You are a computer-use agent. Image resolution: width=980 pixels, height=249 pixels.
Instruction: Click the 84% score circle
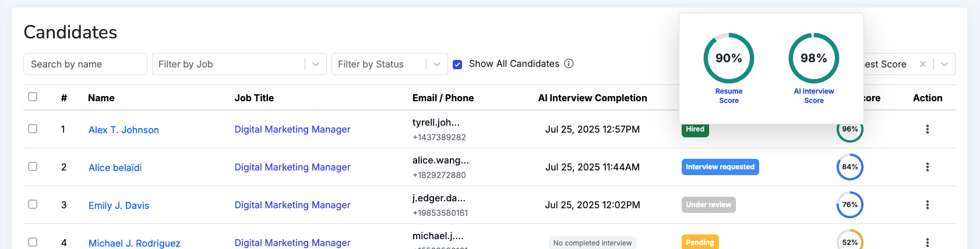click(850, 167)
